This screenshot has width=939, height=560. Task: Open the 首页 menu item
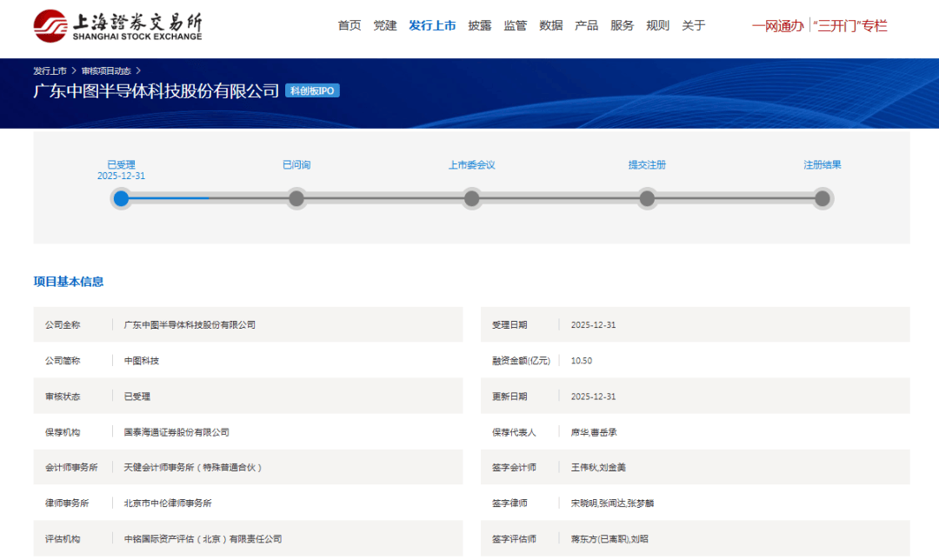[350, 26]
